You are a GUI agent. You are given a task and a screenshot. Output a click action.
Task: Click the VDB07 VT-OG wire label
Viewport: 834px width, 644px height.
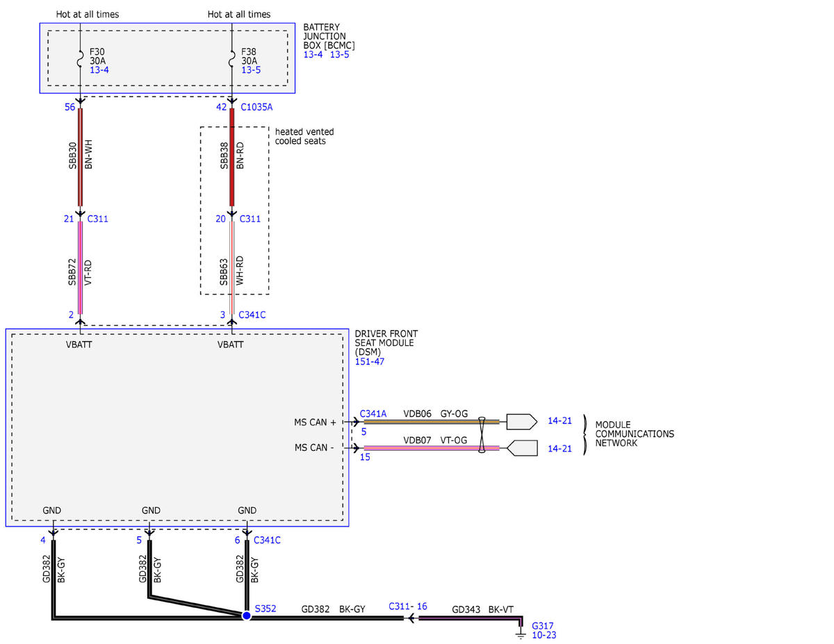point(436,440)
